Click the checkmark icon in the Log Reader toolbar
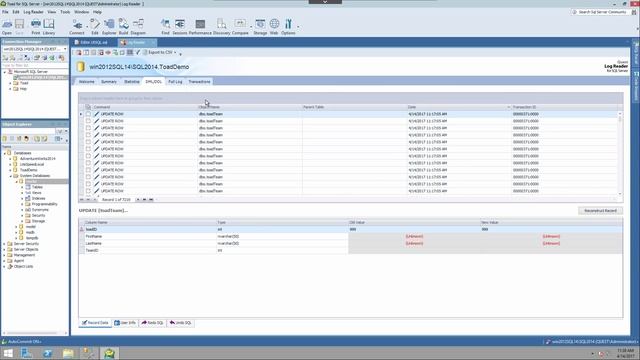Screen dimensions: 640x360 click(138, 53)
